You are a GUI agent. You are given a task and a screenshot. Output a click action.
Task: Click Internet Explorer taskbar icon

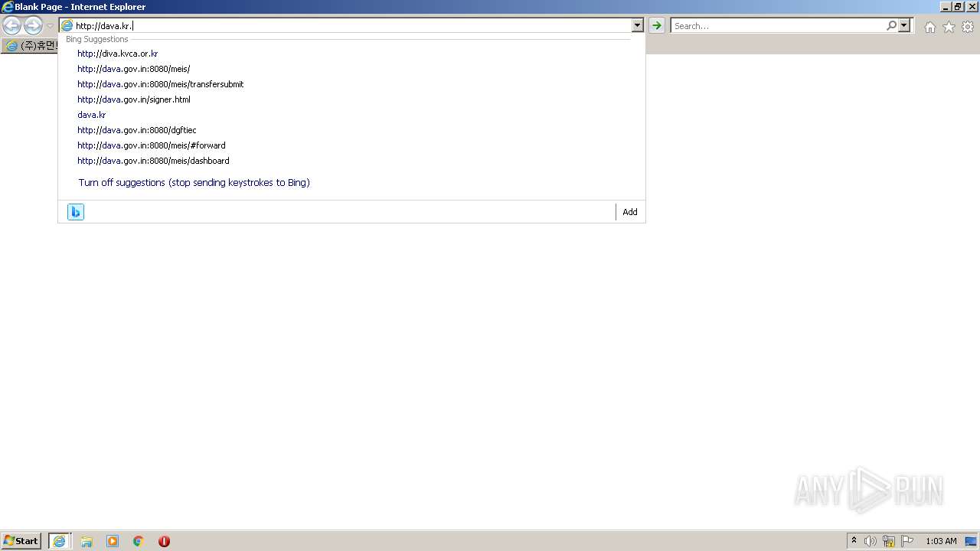tap(60, 541)
